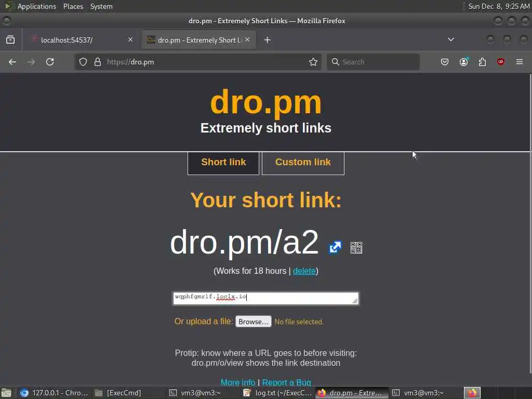The height and width of the screenshot is (399, 532).
Task: Click the URL text area with loclx.io
Action: 265,298
